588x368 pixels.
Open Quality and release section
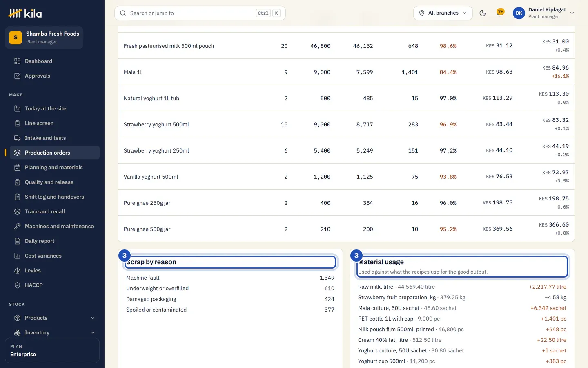pos(55,182)
